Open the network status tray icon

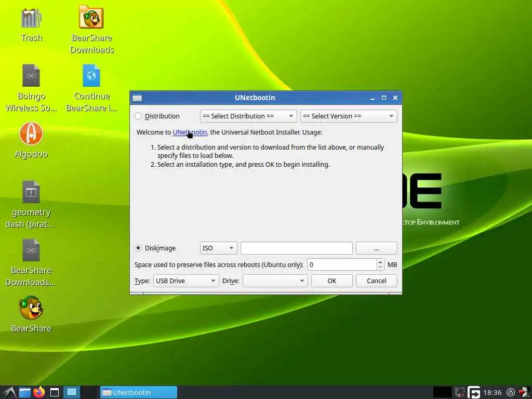460,393
